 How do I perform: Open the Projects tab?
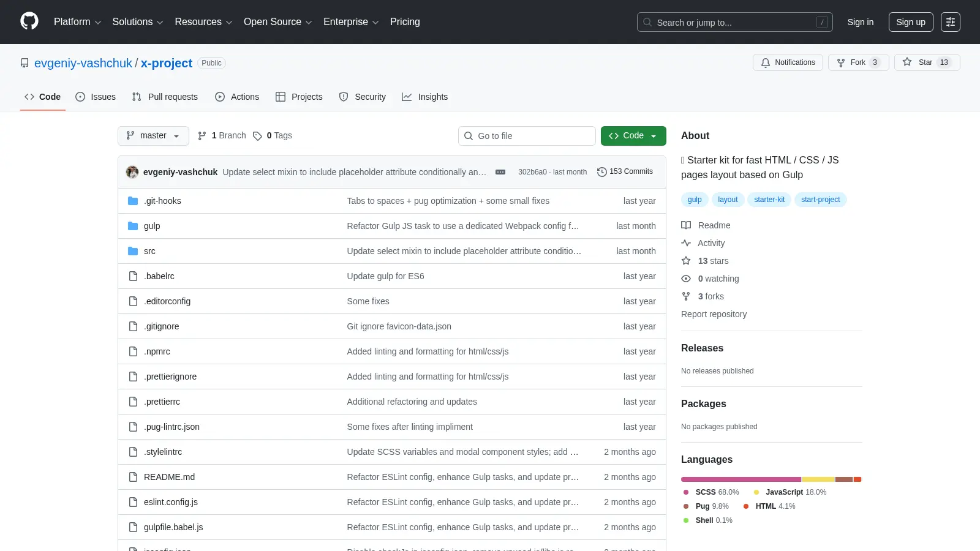pyautogui.click(x=299, y=97)
